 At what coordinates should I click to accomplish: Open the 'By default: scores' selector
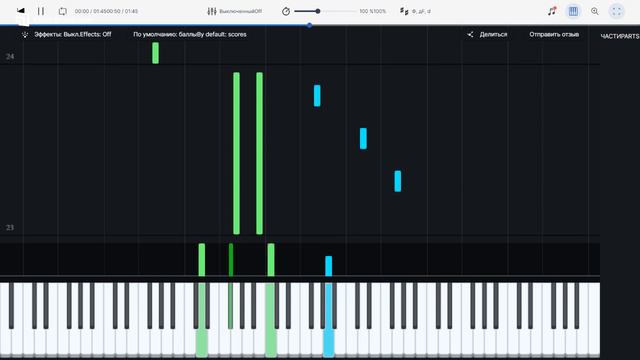coord(190,34)
